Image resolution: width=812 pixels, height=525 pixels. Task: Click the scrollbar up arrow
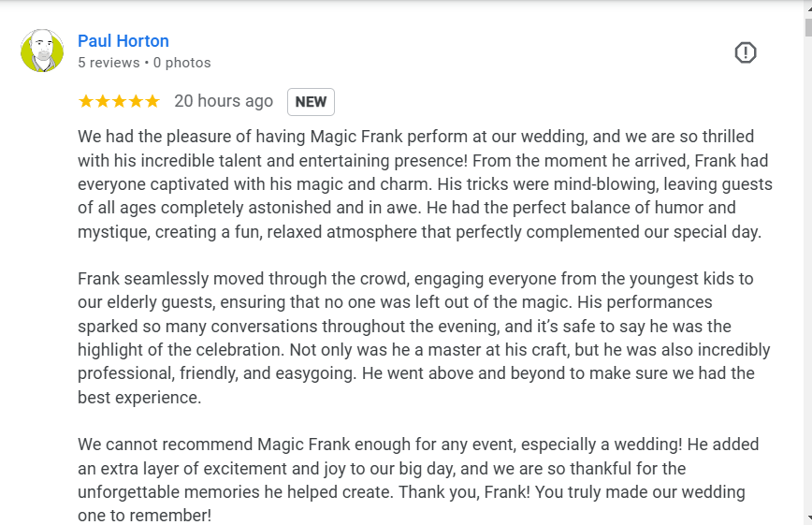click(806, 6)
